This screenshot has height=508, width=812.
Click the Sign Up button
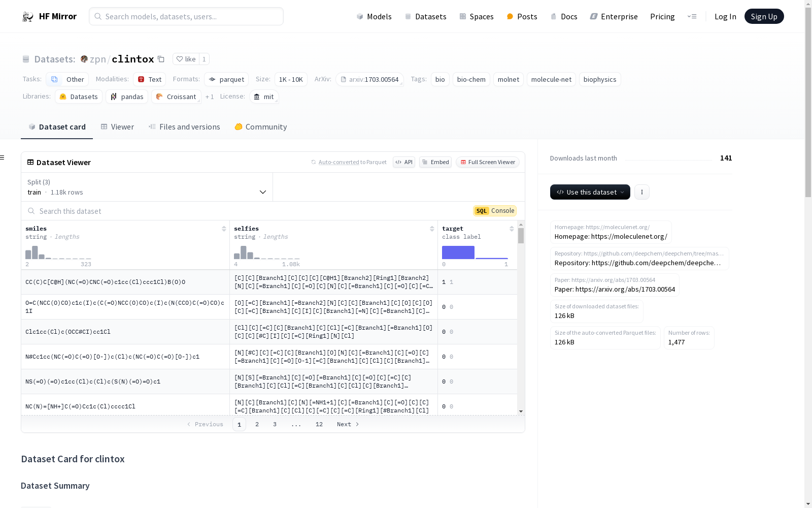point(764,16)
